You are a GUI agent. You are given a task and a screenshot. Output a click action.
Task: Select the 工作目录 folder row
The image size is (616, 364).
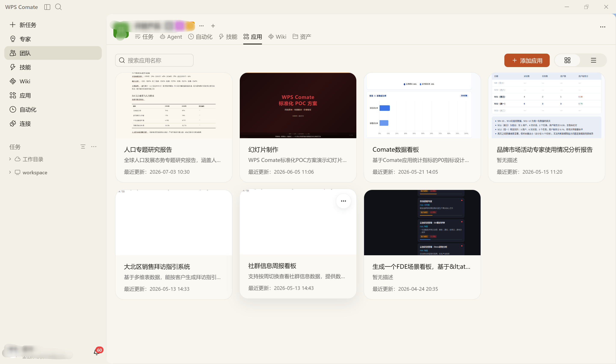(x=53, y=159)
